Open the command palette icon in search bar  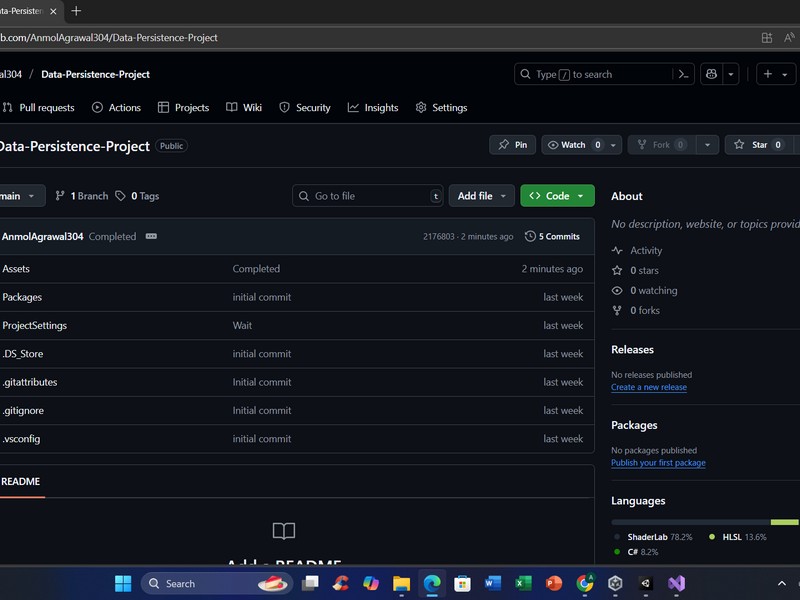click(683, 74)
